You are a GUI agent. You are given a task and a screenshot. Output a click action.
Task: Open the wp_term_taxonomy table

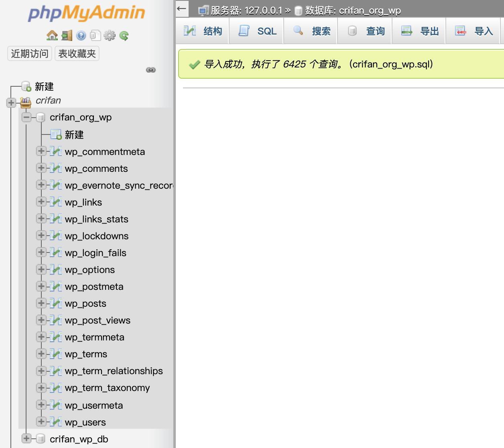(107, 388)
